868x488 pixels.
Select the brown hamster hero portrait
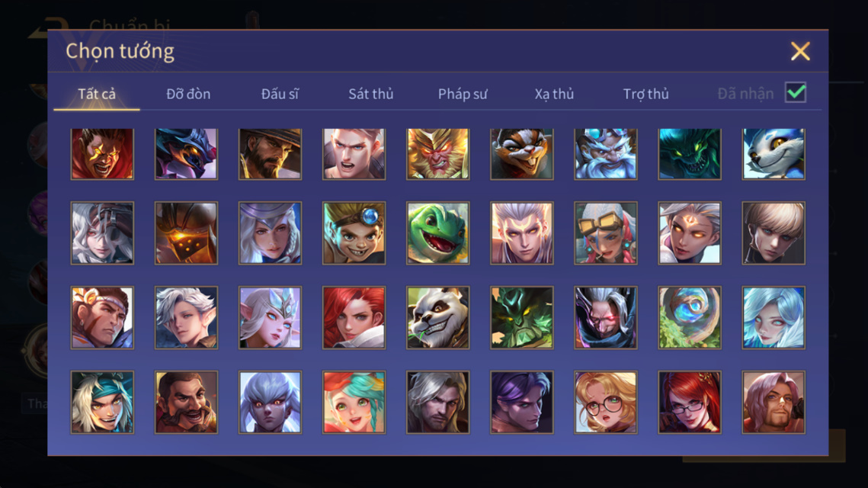pyautogui.click(x=521, y=153)
